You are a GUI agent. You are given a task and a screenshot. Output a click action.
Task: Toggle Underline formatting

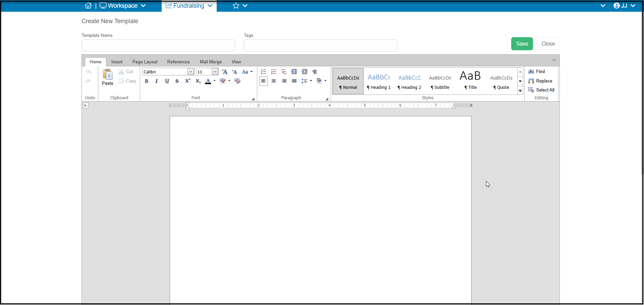tap(167, 81)
